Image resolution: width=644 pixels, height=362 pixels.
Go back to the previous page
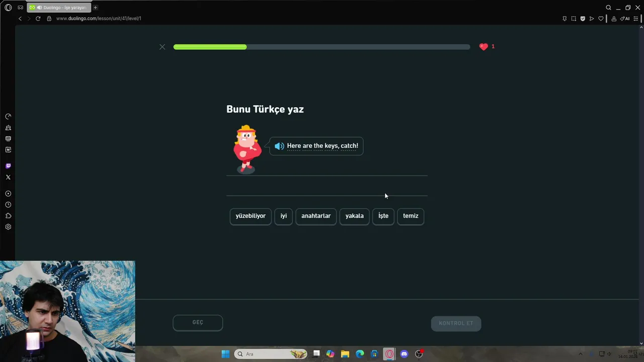point(20,19)
